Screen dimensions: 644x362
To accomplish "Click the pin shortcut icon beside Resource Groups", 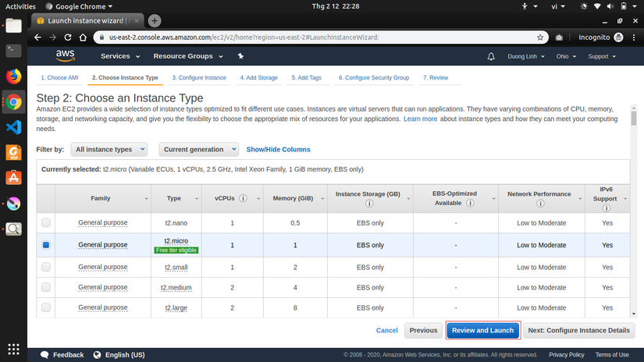I will (240, 56).
